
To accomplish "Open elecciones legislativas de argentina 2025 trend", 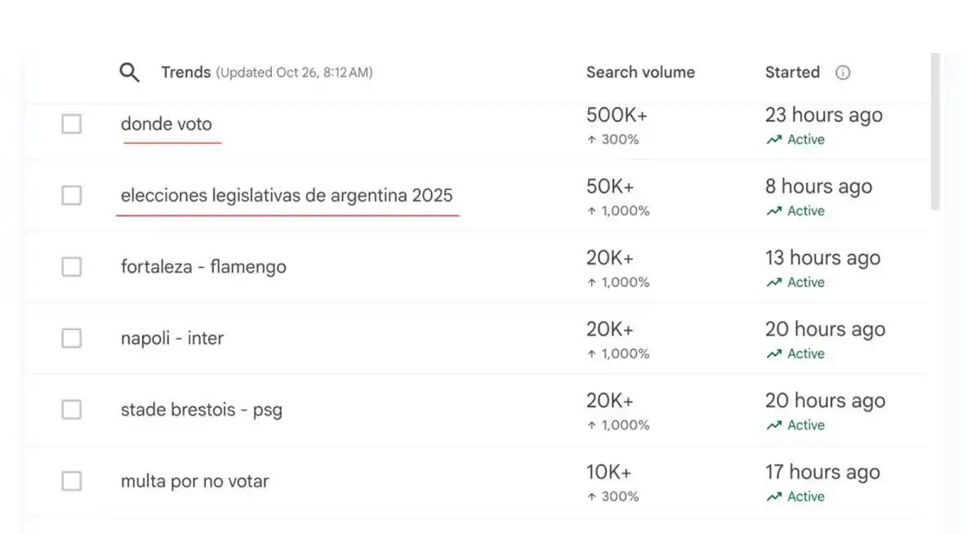I will pyautogui.click(x=287, y=196).
